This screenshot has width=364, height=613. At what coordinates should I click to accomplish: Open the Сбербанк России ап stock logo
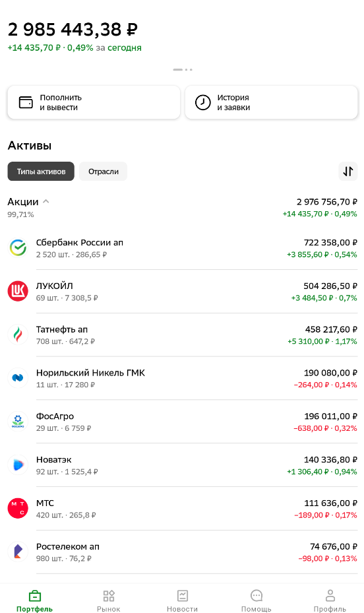click(18, 248)
